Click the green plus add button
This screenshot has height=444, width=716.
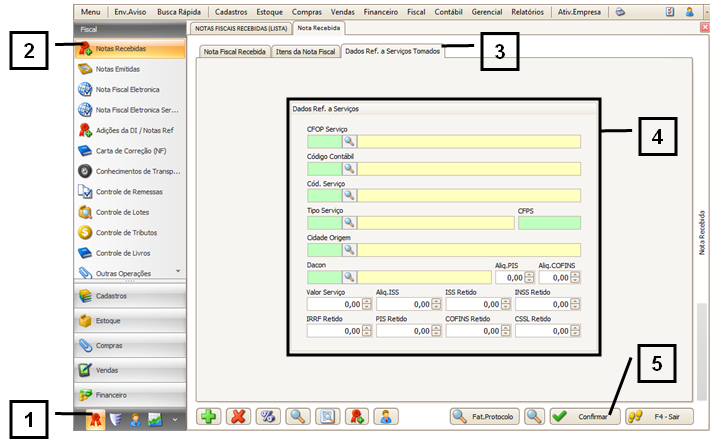[x=209, y=417]
